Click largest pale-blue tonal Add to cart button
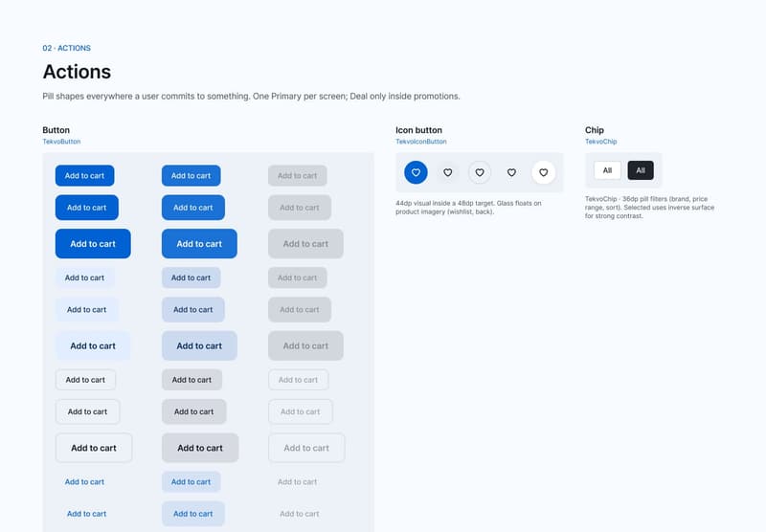 (93, 345)
